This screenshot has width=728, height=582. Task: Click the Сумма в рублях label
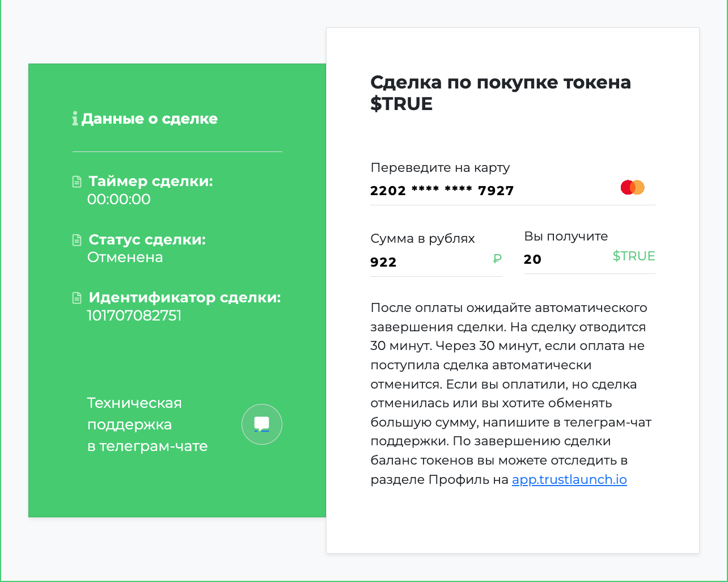coord(422,238)
